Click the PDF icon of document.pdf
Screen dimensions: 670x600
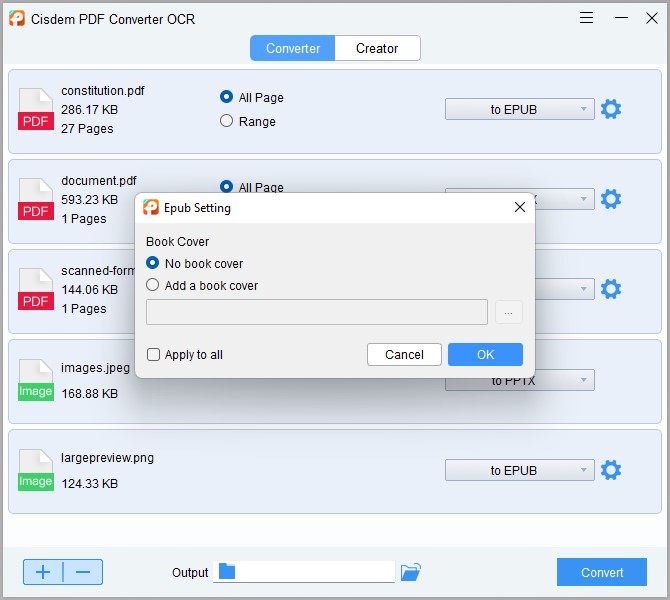click(36, 199)
